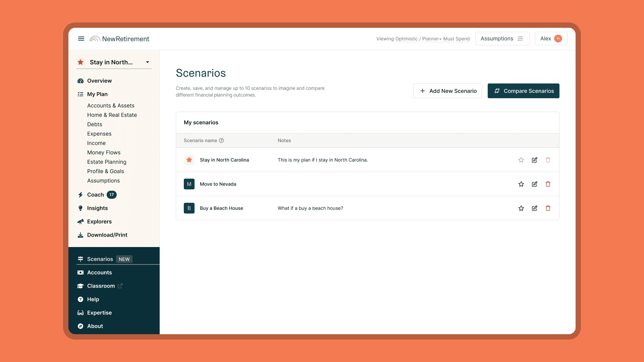Open the Classroom external link
644x362 pixels.
101,286
